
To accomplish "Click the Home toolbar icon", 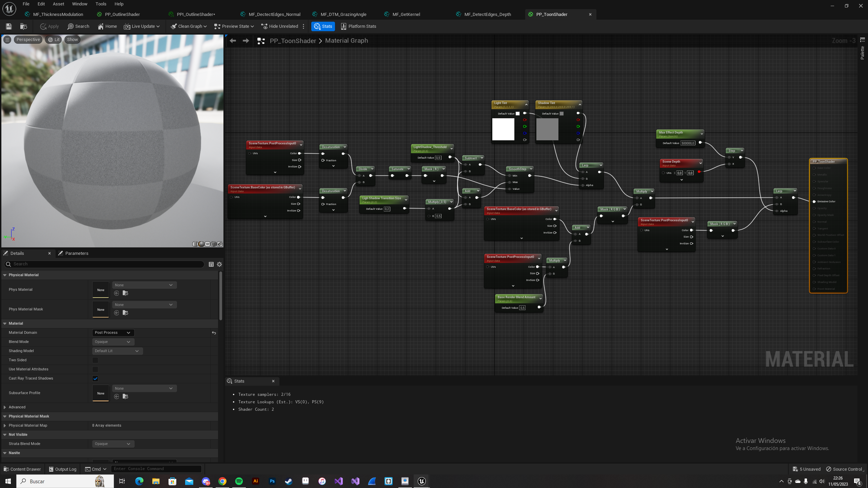I will tap(107, 26).
